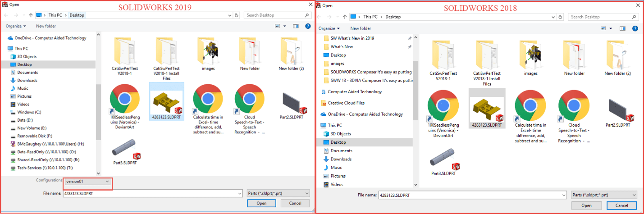Viewport: 644px width, 214px height.
Task: Select Shared-ReadOnly (R:) network drive
Action: 45,159
